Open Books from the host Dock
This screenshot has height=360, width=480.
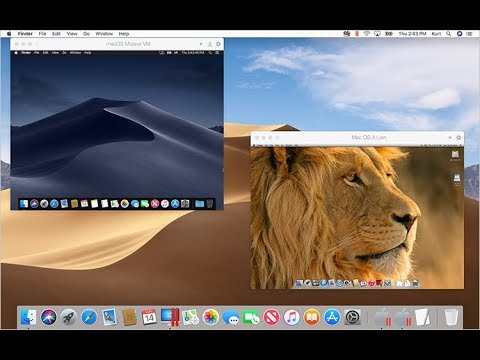pos(312,317)
